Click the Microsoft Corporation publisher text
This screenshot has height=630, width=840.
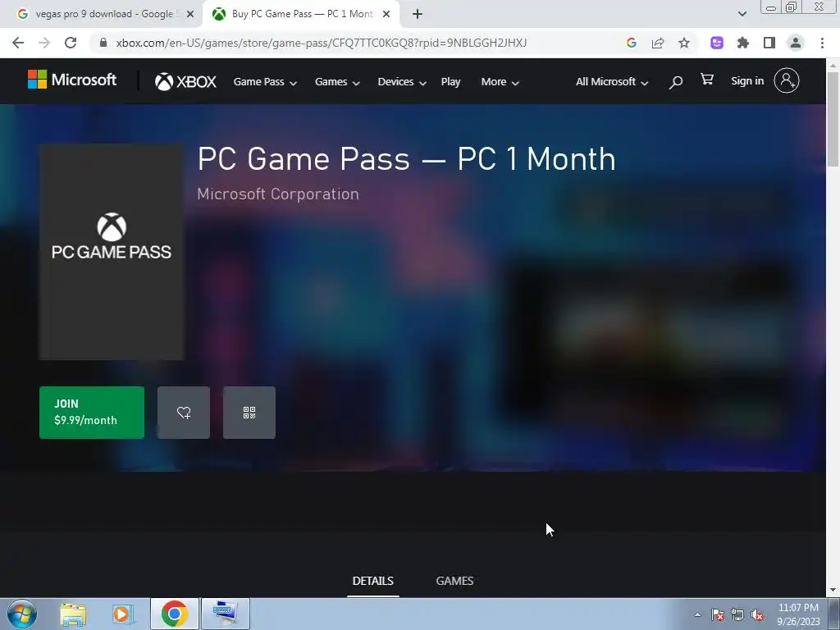[278, 194]
